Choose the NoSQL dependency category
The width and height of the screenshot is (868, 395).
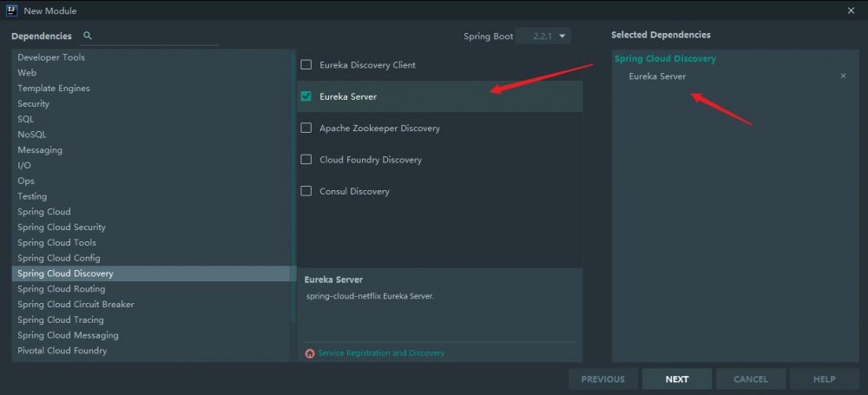[x=32, y=135]
